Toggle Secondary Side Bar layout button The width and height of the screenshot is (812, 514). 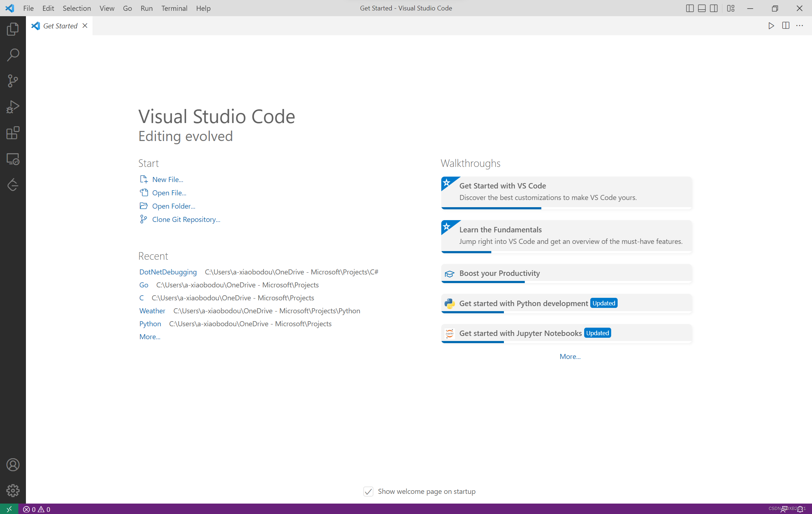click(714, 8)
